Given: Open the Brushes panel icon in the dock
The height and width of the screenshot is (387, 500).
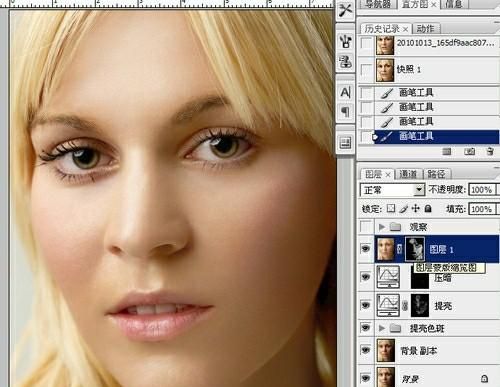Looking at the screenshot, I should point(345,41).
